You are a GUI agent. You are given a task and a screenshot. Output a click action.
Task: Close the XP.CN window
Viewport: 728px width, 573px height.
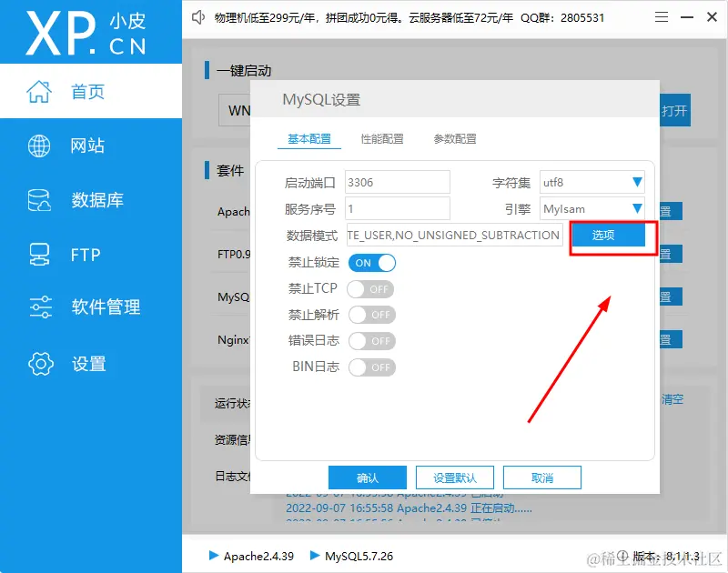(712, 17)
